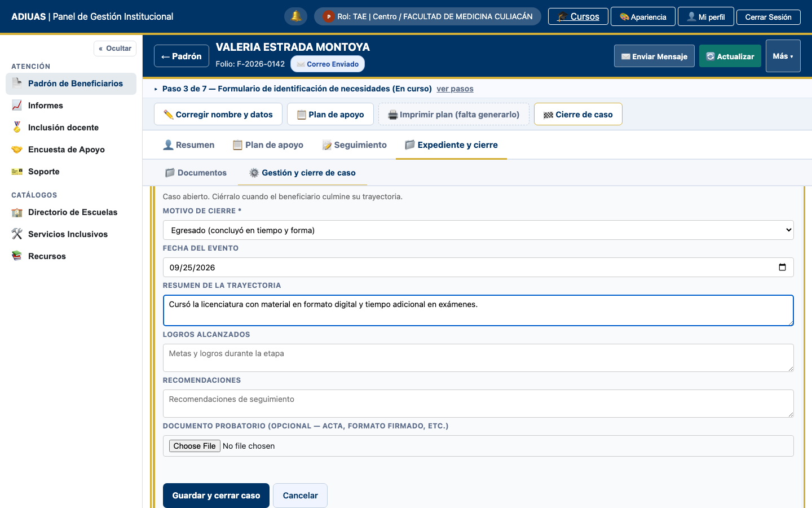The width and height of the screenshot is (812, 508).
Task: Select the Documentos sub-tab
Action: click(x=196, y=173)
